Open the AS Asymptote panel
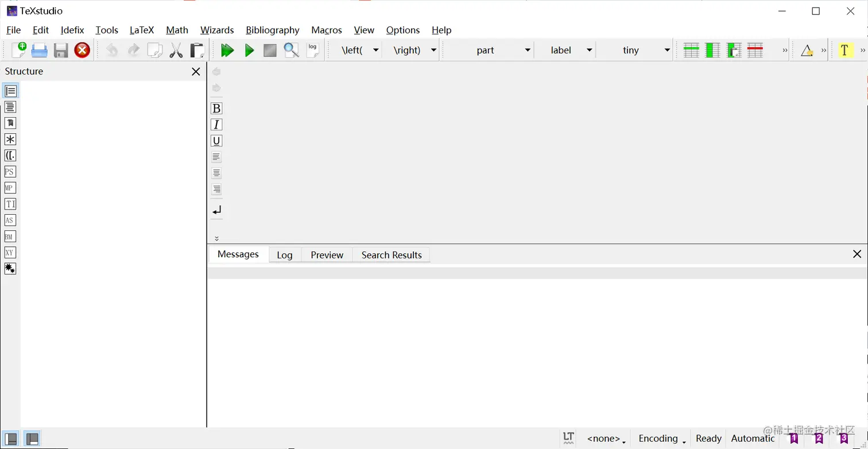The width and height of the screenshot is (868, 449). coord(10,220)
